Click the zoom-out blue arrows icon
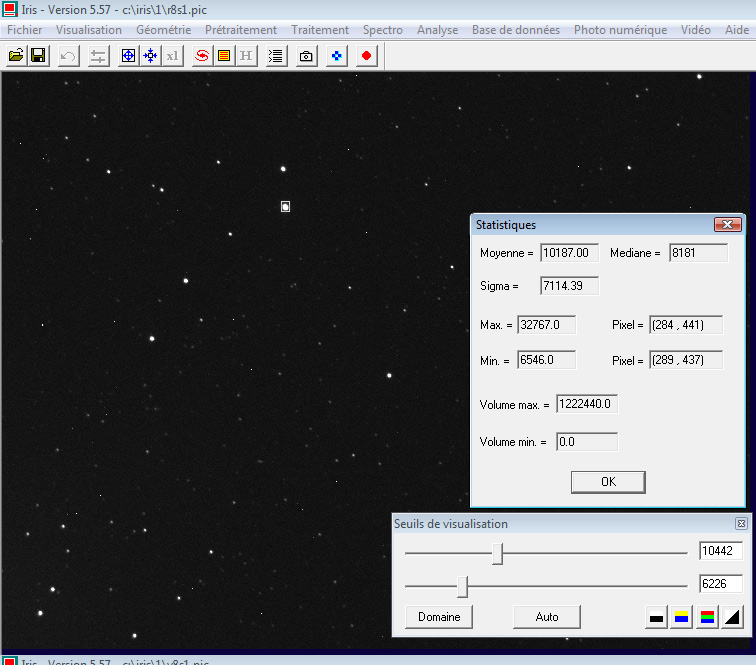 [x=150, y=56]
